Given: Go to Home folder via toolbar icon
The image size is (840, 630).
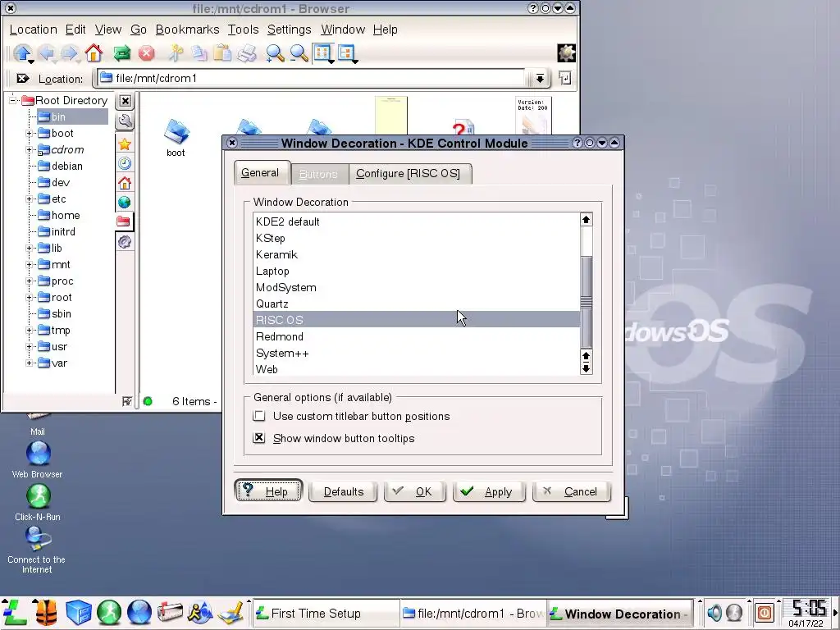Looking at the screenshot, I should click(94, 53).
